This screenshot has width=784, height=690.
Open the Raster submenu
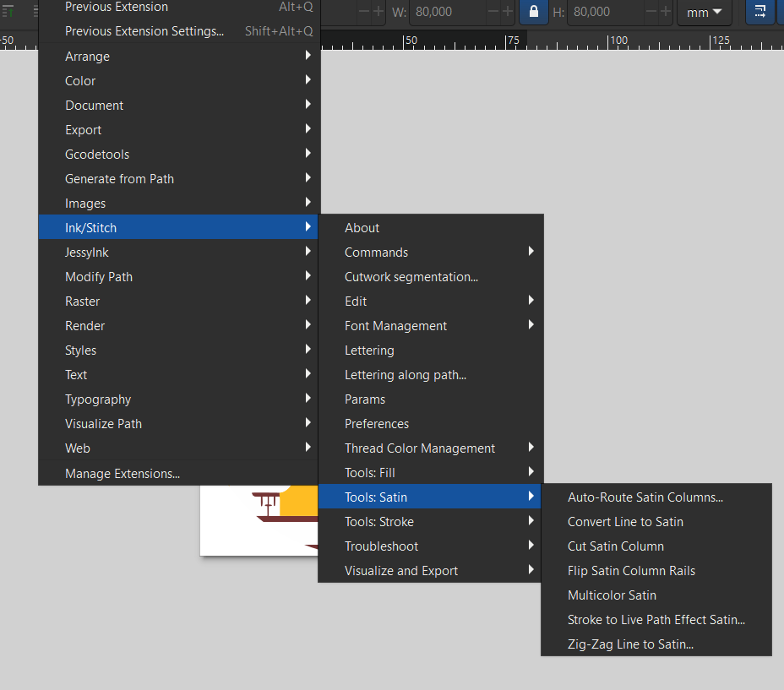point(178,302)
